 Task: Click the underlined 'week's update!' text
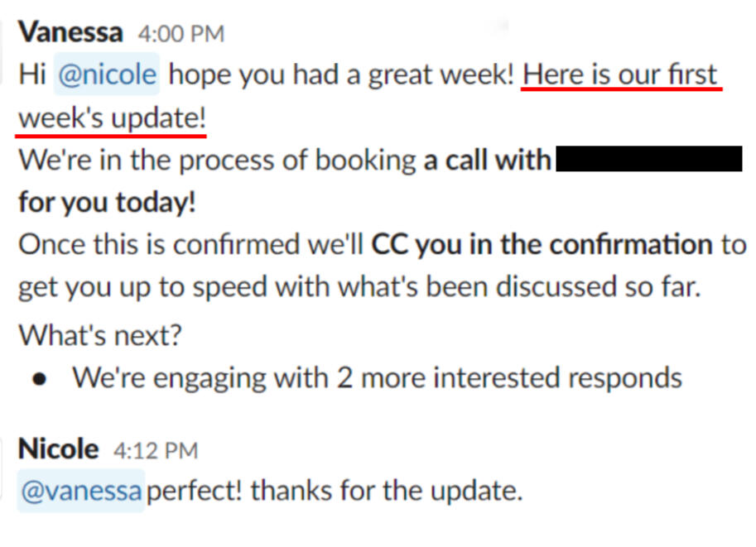pyautogui.click(x=112, y=118)
